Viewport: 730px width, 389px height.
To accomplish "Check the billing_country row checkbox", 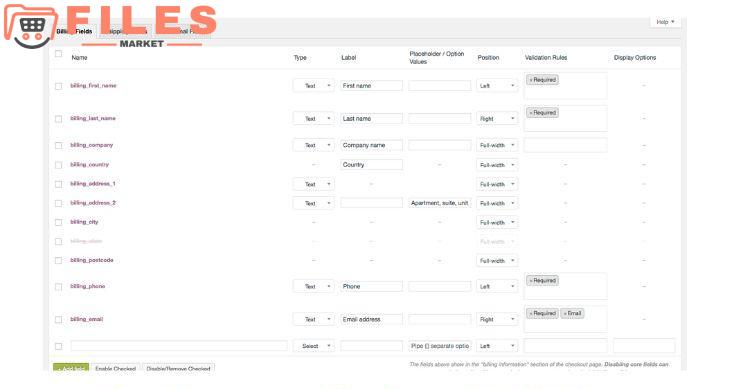I will (58, 165).
